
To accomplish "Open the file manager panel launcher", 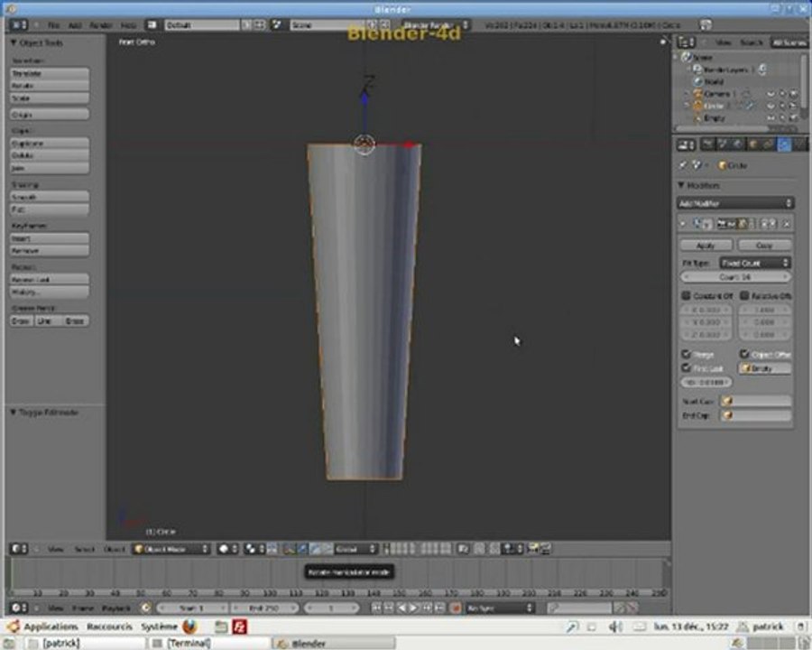I will pyautogui.click(x=221, y=627).
